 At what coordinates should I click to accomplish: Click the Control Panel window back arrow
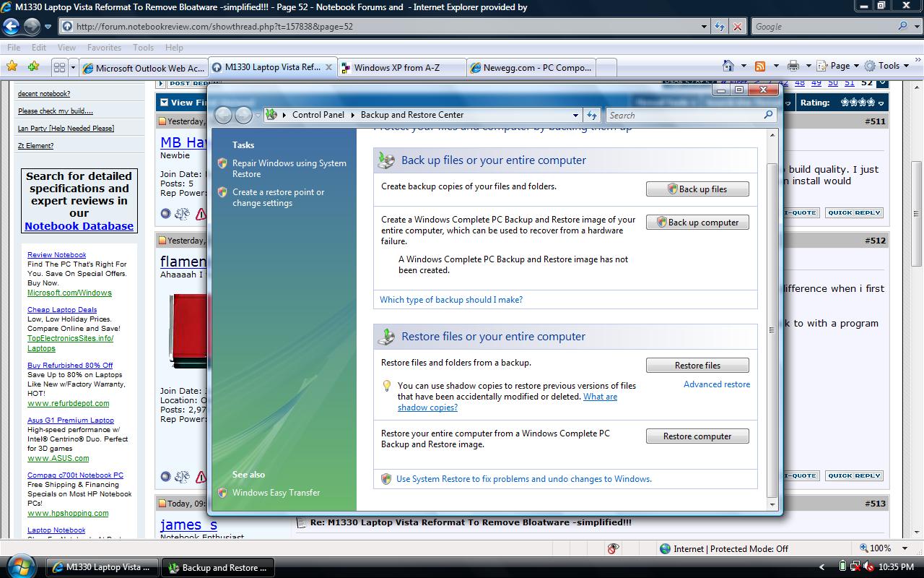click(x=224, y=115)
